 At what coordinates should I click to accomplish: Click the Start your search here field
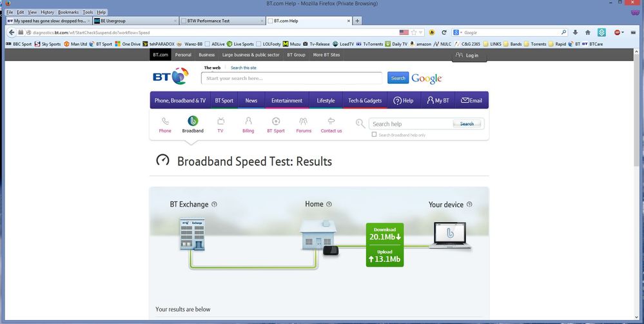click(291, 78)
